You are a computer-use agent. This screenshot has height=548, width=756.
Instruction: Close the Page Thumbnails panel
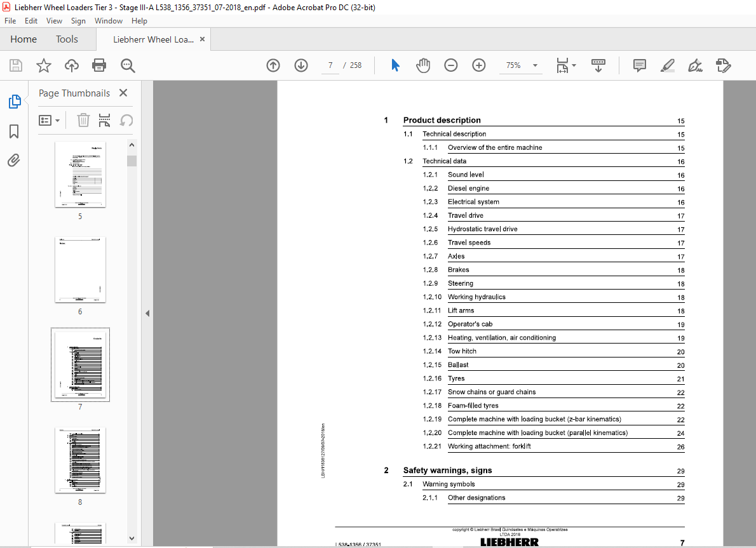[x=123, y=93]
